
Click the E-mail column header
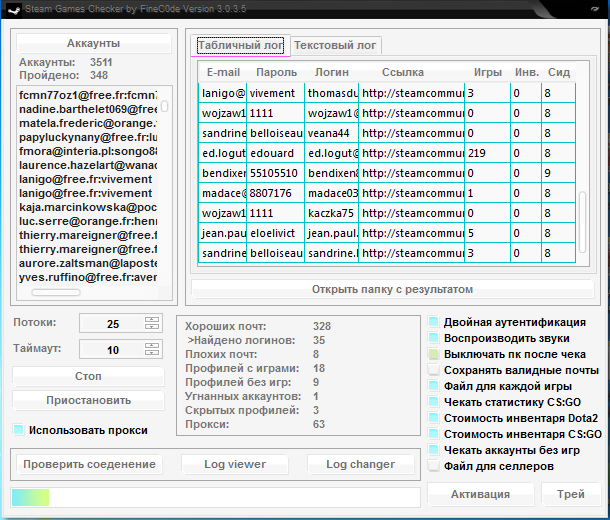pyautogui.click(x=223, y=72)
